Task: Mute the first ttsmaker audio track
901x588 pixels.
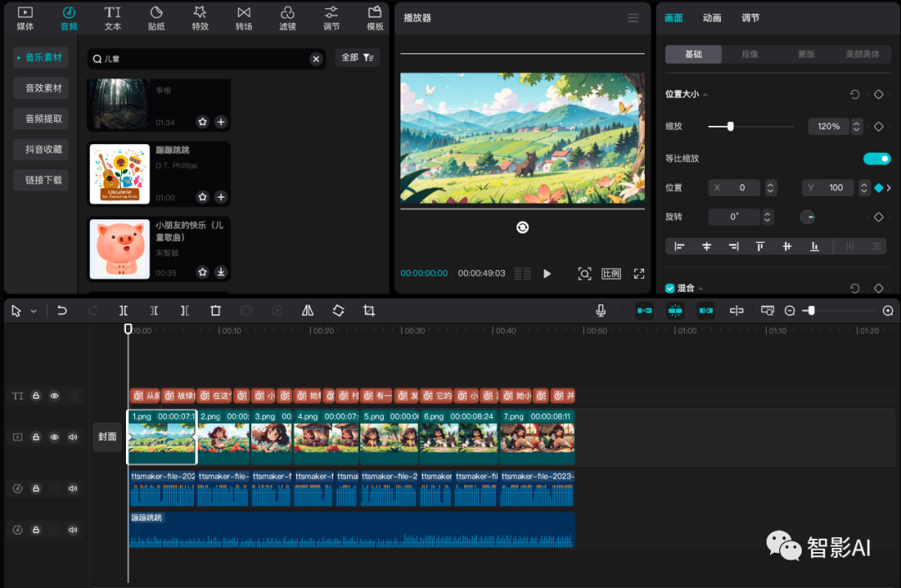Action: coord(73,488)
